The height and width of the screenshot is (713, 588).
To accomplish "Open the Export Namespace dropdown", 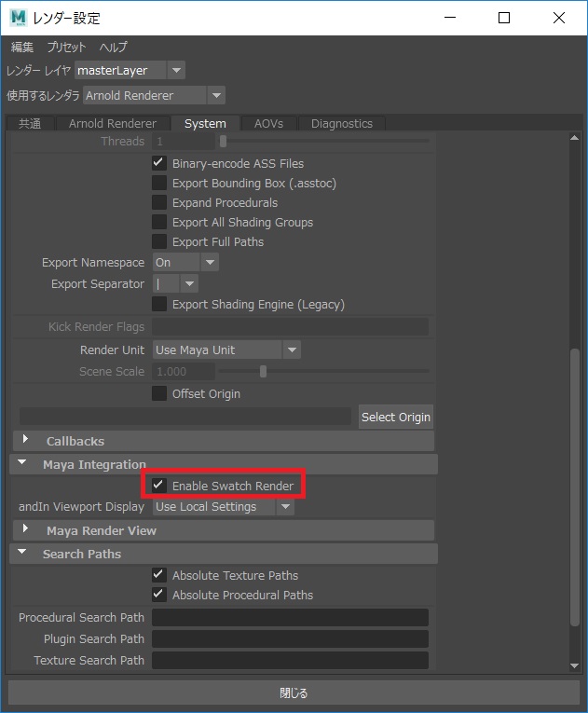I will [185, 263].
